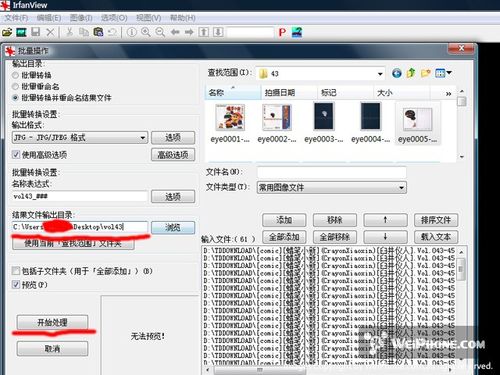Click the 全部添加 button
The height and width of the screenshot is (375, 500).
click(284, 237)
